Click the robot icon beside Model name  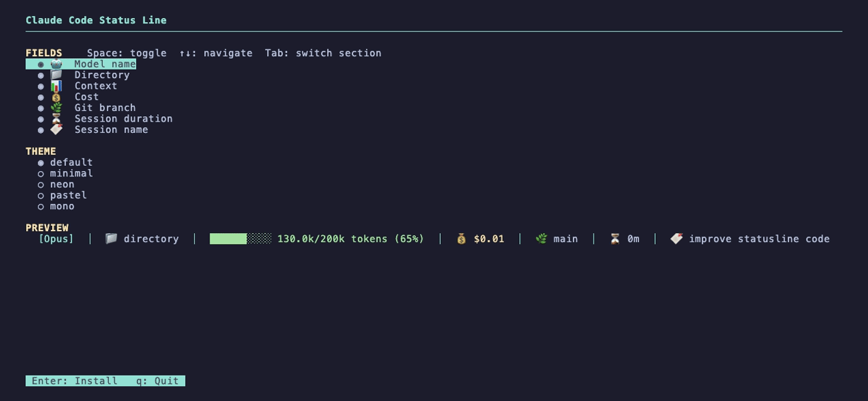pyautogui.click(x=57, y=64)
